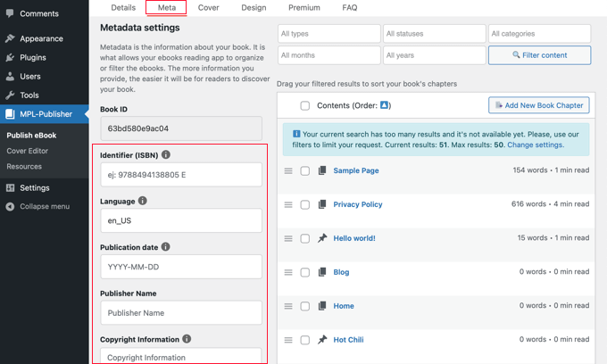Open the All categories dropdown
The height and width of the screenshot is (364, 607).
(539, 34)
